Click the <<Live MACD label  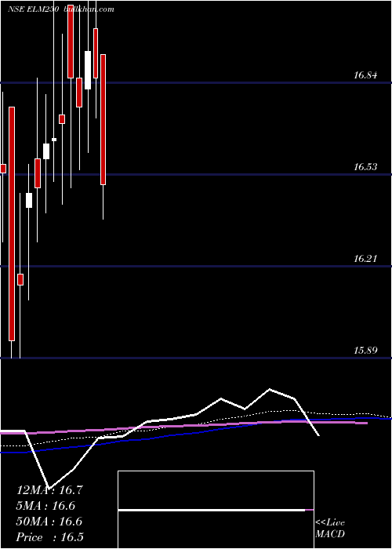pos(330,529)
